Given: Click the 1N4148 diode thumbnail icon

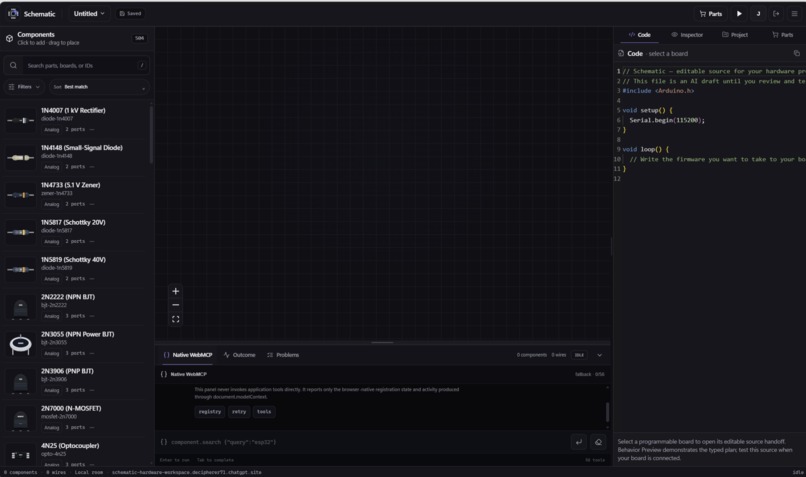Looking at the screenshot, I should tap(21, 158).
